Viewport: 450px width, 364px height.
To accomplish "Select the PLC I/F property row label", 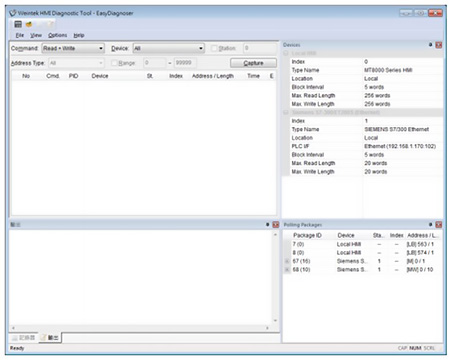I will pyautogui.click(x=300, y=146).
